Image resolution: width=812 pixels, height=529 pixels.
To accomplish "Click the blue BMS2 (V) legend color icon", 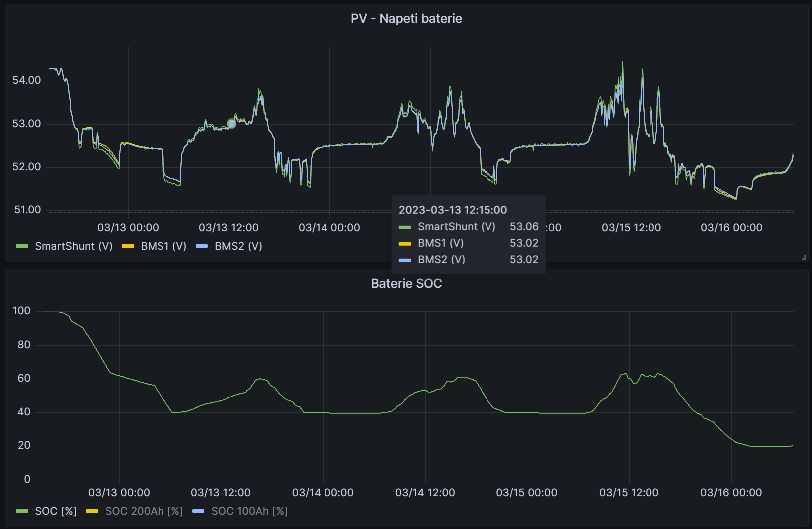I will point(202,246).
